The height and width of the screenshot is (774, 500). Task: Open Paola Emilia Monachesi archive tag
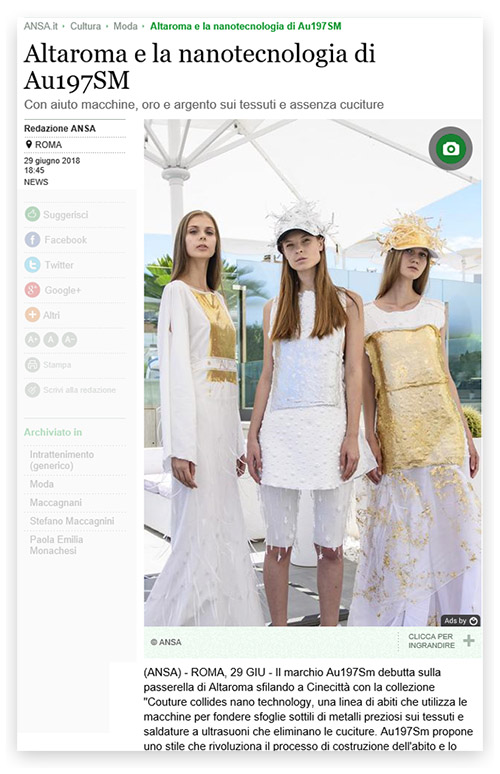[56, 545]
